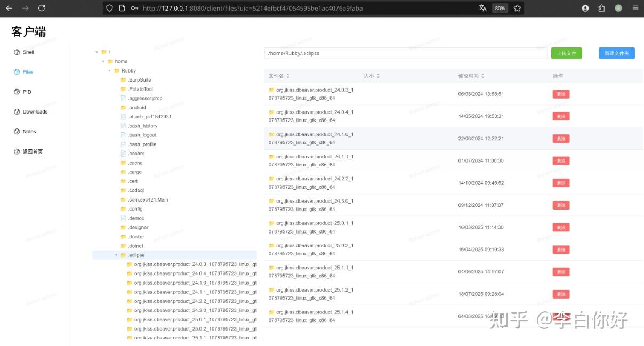Collapse the Rubby tree node
644x346 pixels.
[x=110, y=70]
